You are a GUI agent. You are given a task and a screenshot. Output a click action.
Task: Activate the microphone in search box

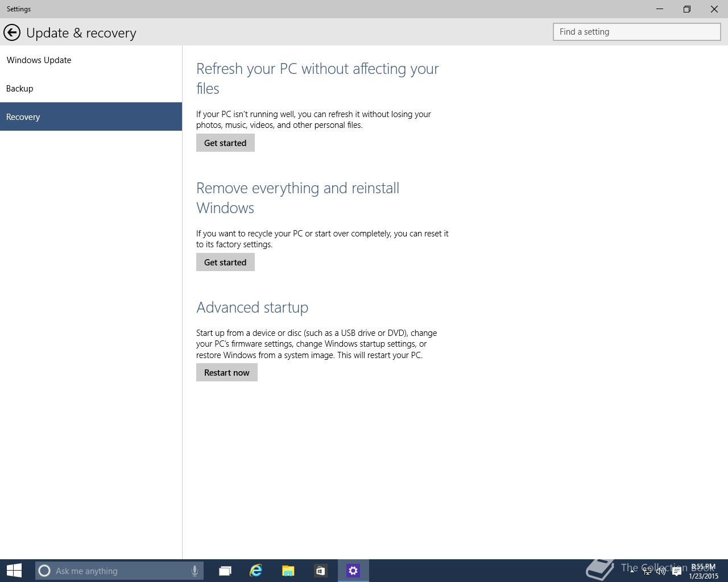(x=195, y=571)
